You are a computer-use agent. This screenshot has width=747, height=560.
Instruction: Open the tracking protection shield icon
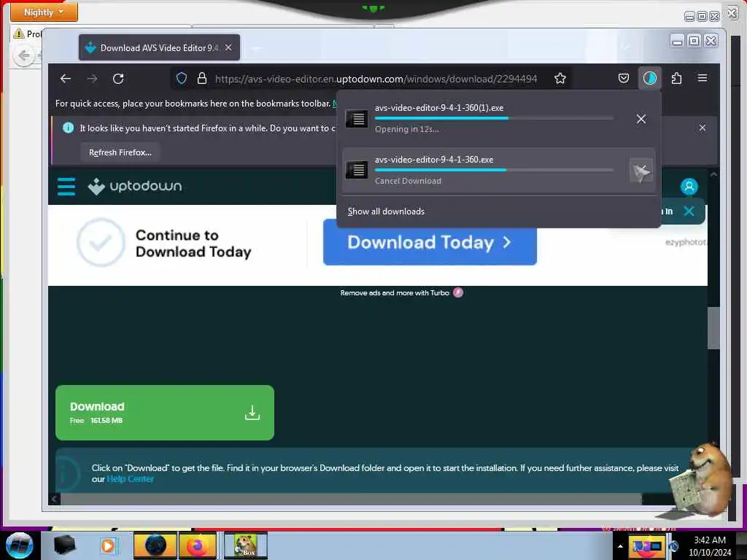(182, 79)
